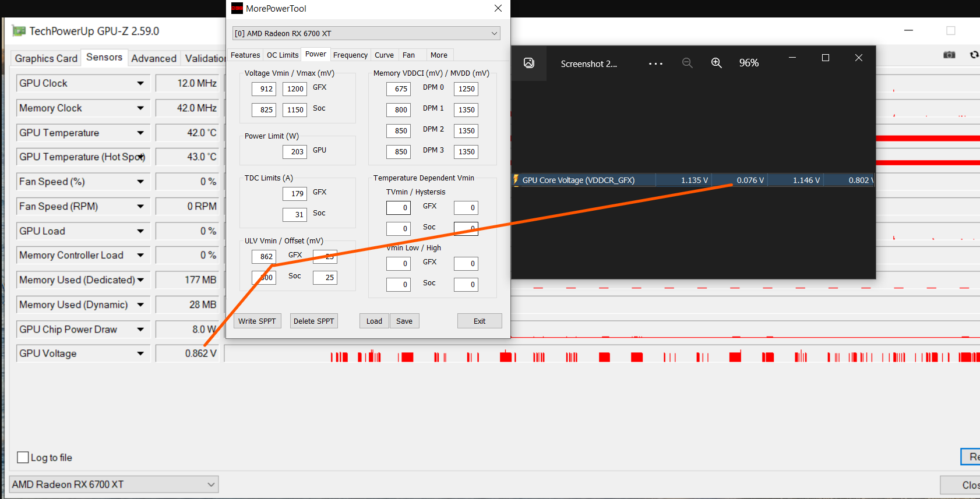The width and height of the screenshot is (980, 499).
Task: Open the Fan Speed (RPM) dropdown
Action: coord(140,206)
